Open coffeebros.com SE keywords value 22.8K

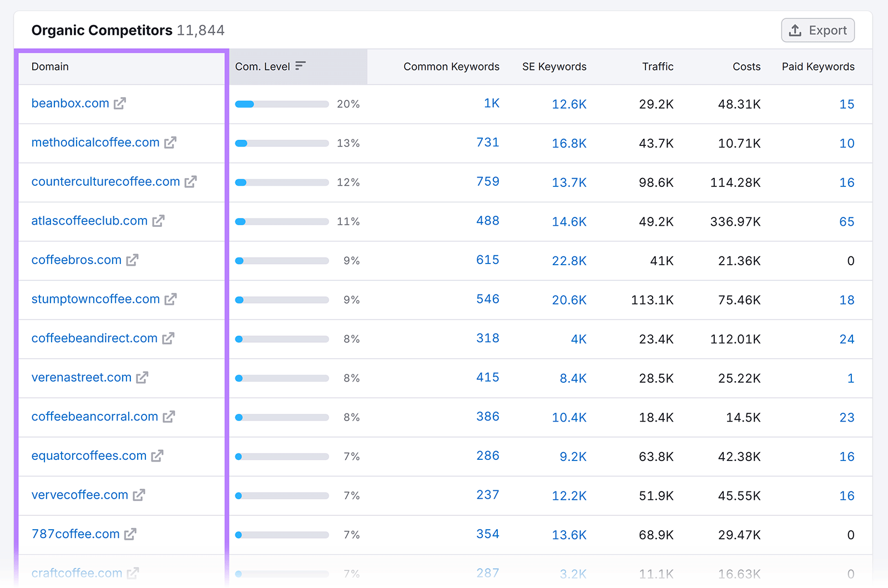(569, 261)
